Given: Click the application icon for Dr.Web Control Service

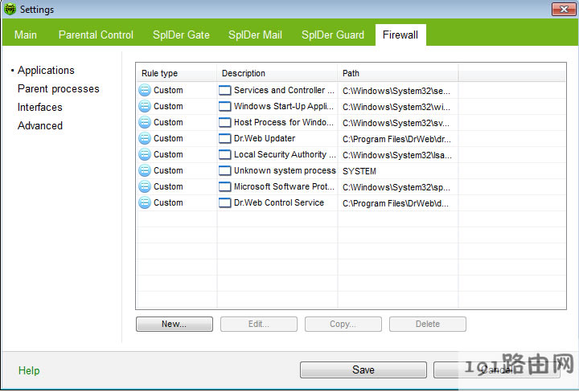Looking at the screenshot, I should (x=225, y=202).
